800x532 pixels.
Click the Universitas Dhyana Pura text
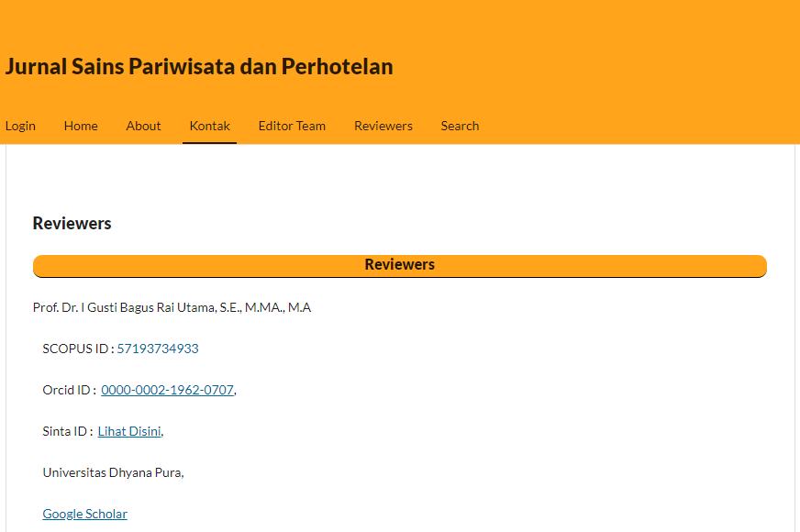[112, 472]
